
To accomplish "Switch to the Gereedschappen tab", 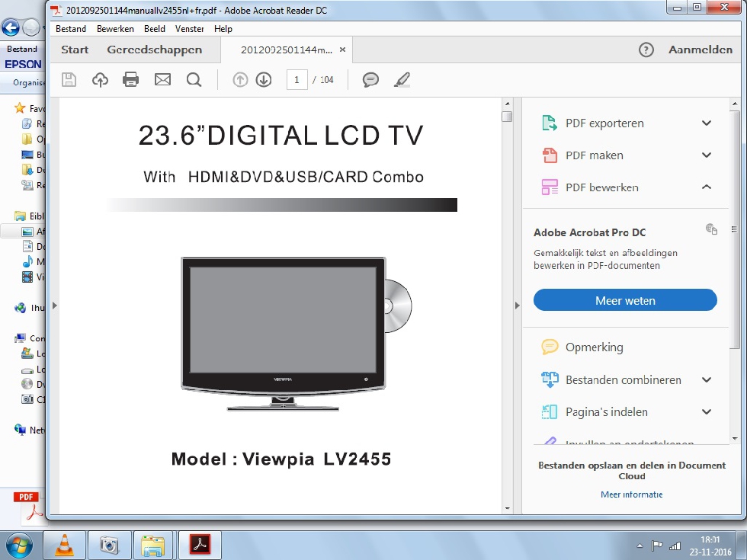I will coord(154,50).
